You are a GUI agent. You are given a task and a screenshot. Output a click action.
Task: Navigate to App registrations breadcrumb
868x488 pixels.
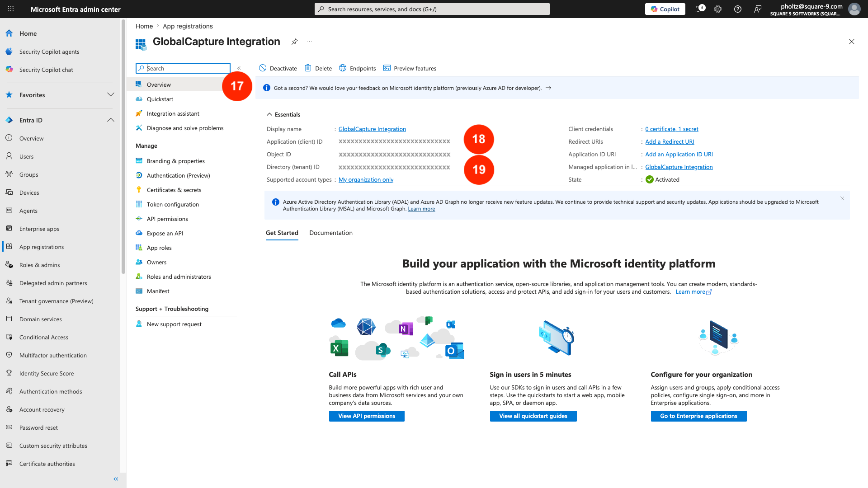point(188,26)
